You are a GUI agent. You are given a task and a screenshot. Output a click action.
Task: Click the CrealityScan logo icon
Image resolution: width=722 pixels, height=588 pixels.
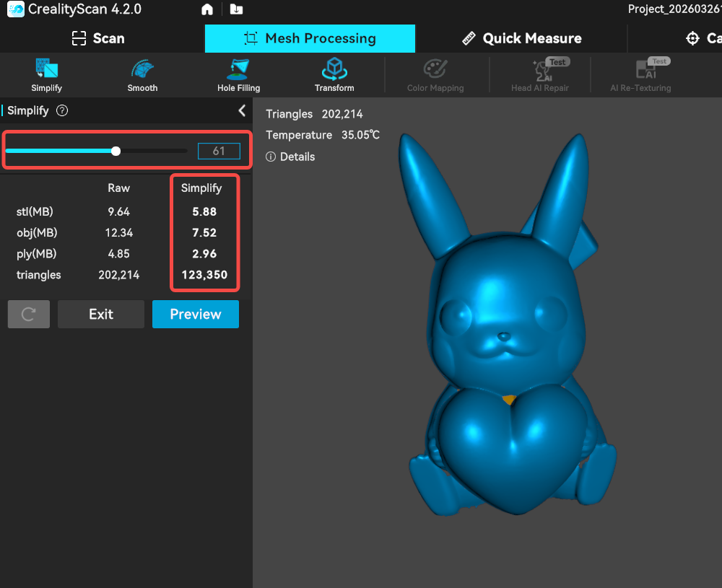click(15, 9)
